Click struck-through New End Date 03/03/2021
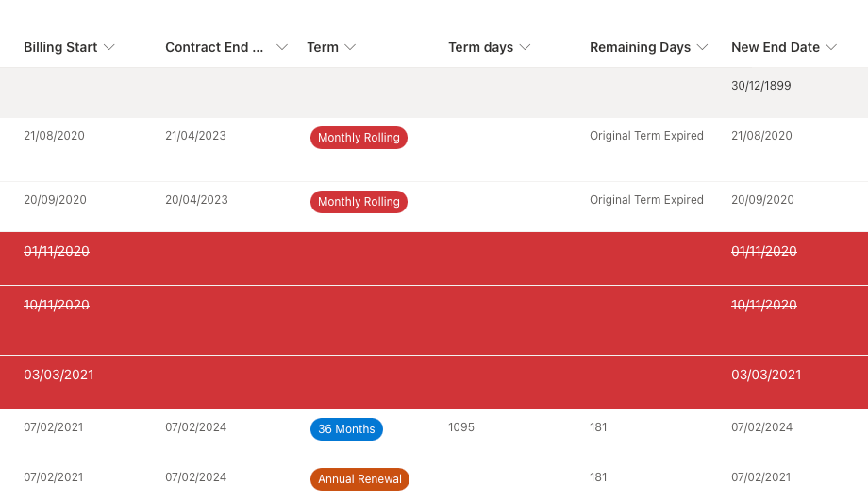 [x=766, y=375]
